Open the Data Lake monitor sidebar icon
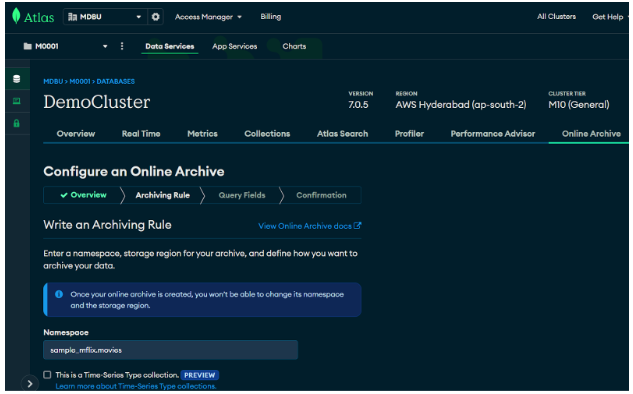Screen dimensions: 633x394 17,101
